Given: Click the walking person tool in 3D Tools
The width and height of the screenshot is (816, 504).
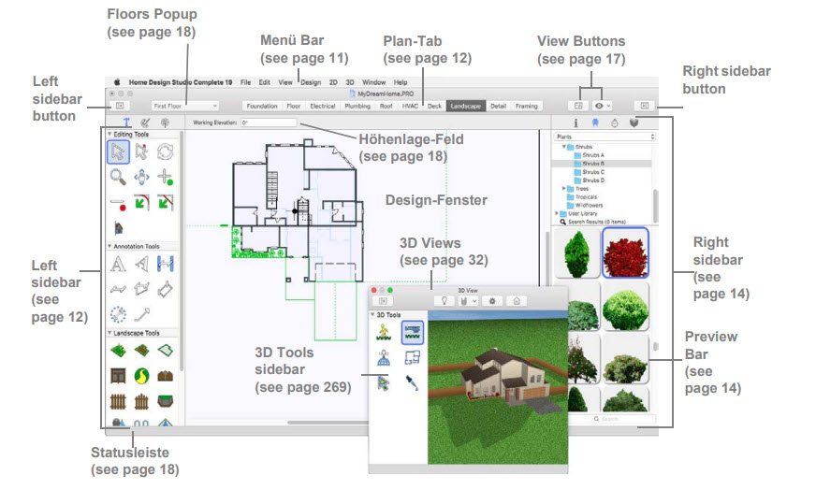Looking at the screenshot, I should (384, 332).
